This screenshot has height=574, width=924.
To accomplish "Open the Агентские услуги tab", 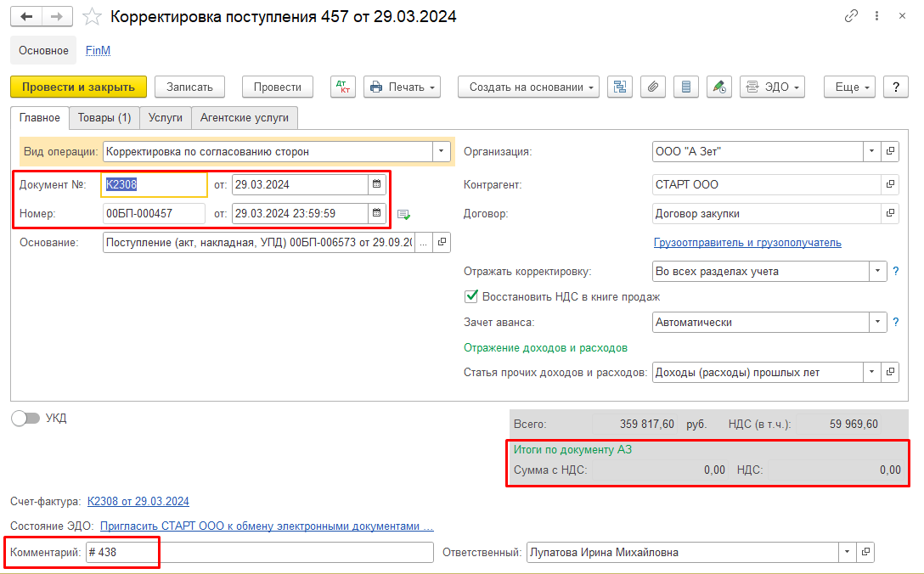I will 245,117.
